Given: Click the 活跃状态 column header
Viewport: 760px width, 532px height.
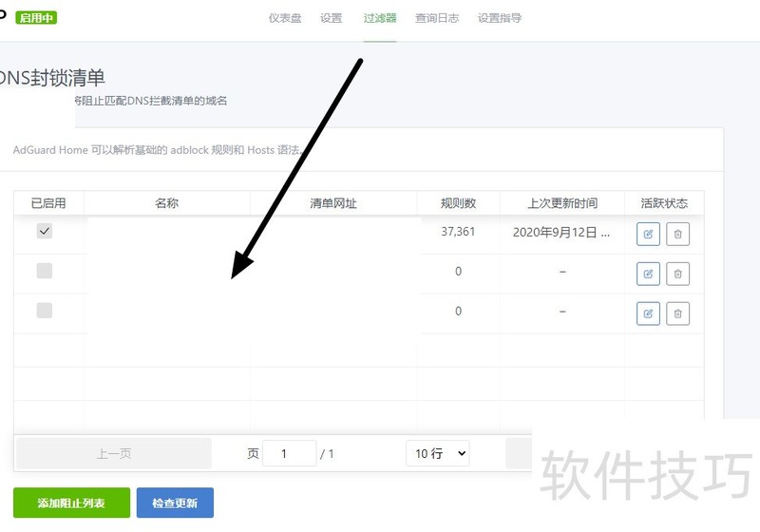Looking at the screenshot, I should pos(664,203).
